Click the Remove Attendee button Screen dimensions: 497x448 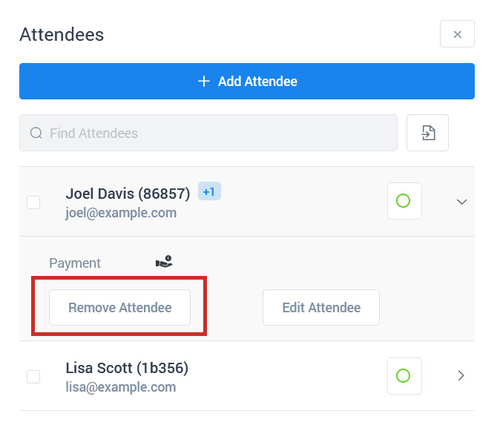[x=120, y=307]
